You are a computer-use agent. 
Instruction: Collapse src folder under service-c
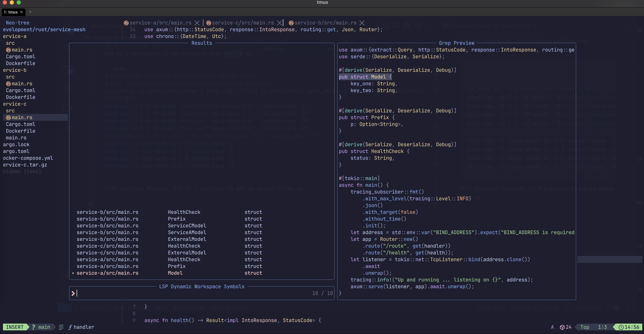(x=10, y=111)
